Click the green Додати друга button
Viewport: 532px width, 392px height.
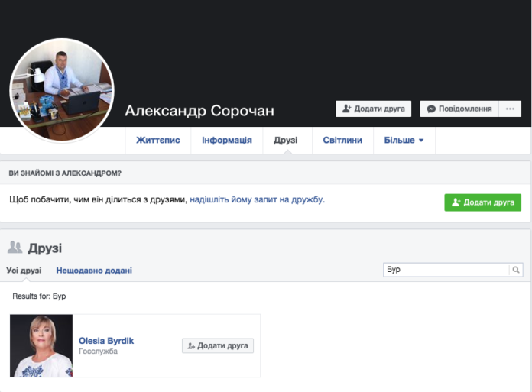tap(483, 202)
